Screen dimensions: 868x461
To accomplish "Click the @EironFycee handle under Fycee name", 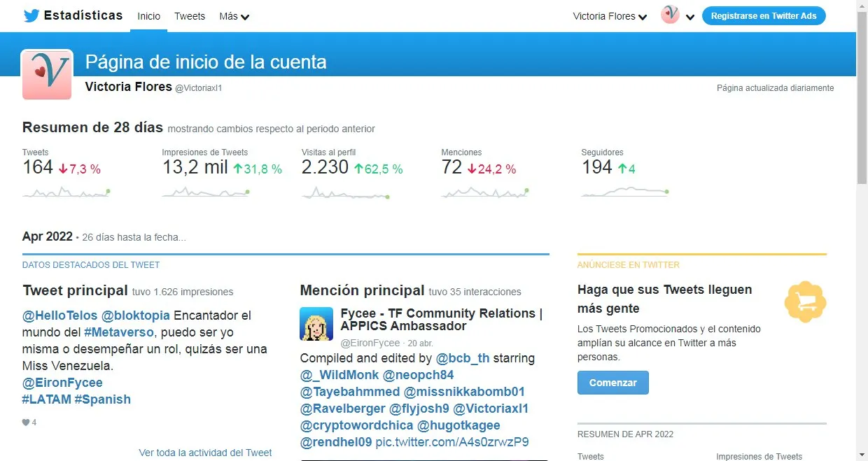I will [x=370, y=343].
